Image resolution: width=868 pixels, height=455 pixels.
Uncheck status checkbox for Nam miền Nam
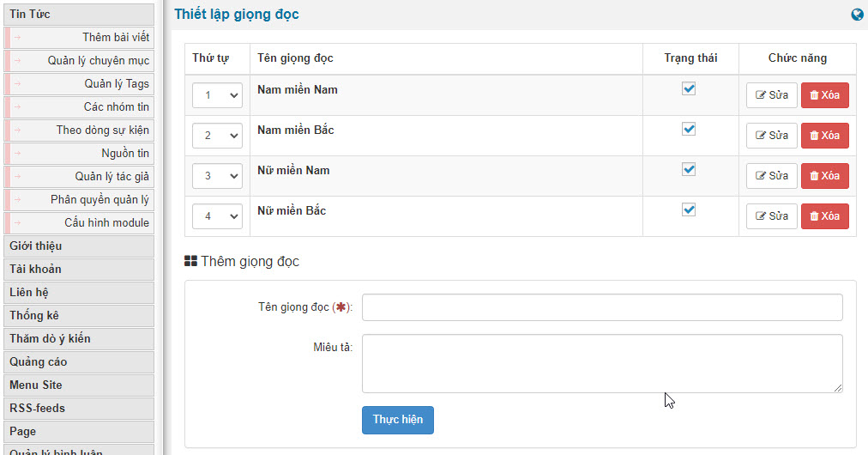point(689,88)
